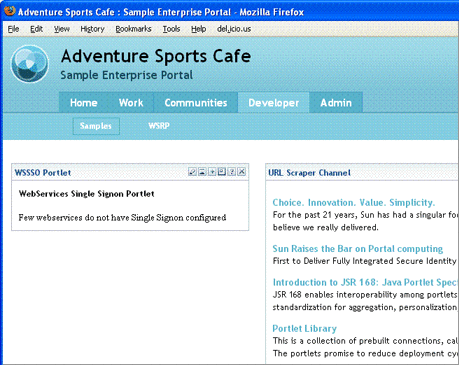Viewport: 459px width, 365px height.
Task: Open the Tools menu
Action: pos(171,29)
